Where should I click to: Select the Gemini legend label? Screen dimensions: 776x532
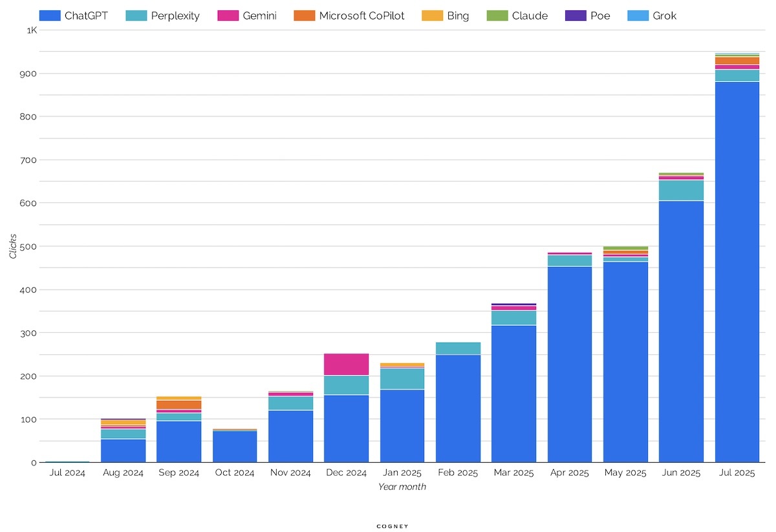[x=259, y=16]
